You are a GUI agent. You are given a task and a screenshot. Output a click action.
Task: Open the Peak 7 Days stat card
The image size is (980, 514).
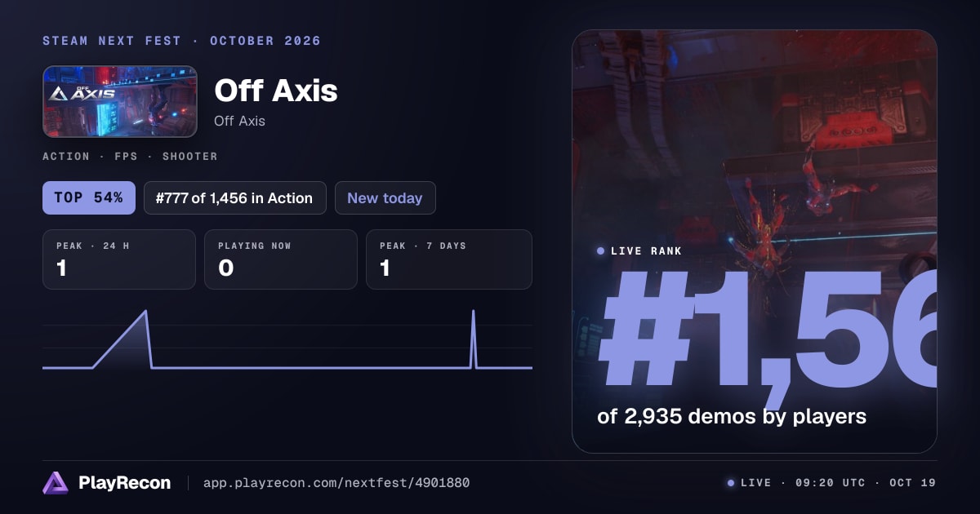[x=449, y=259]
